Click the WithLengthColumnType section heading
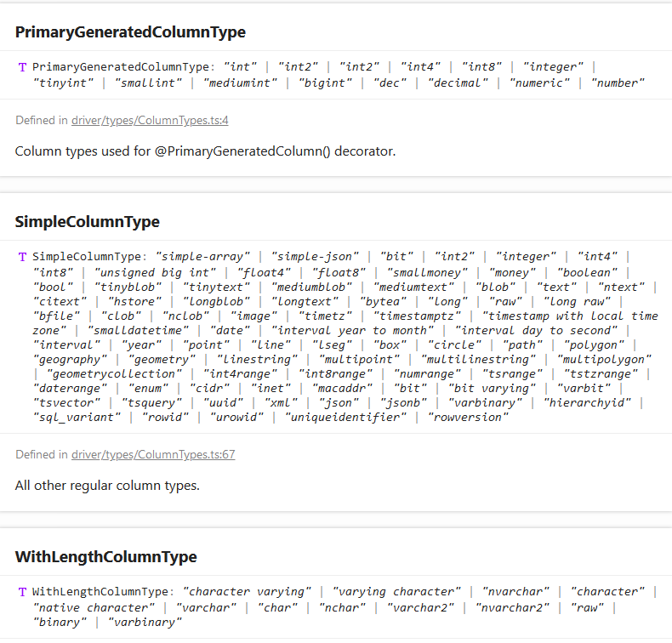This screenshot has width=672, height=643. point(105,557)
